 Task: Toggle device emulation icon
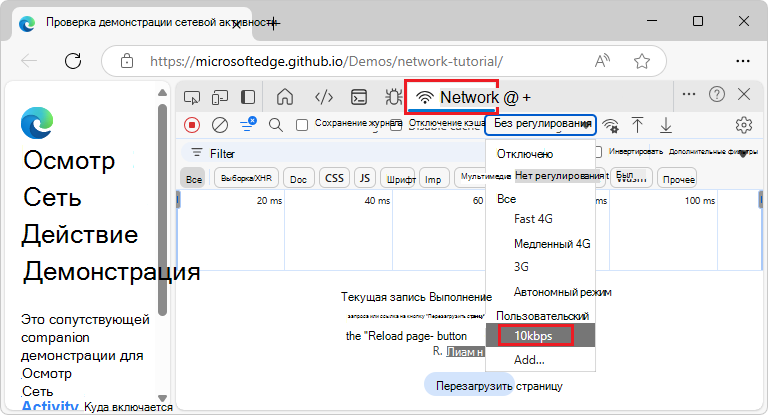pos(220,97)
